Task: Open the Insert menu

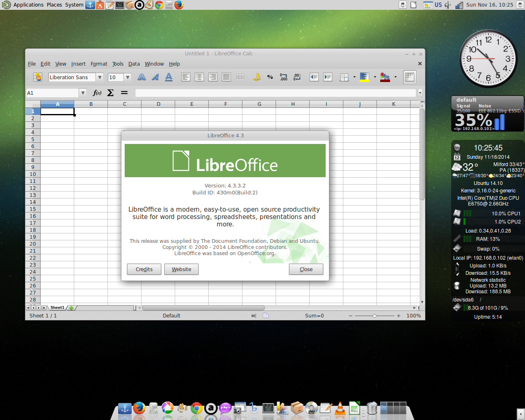Action: 78,64
